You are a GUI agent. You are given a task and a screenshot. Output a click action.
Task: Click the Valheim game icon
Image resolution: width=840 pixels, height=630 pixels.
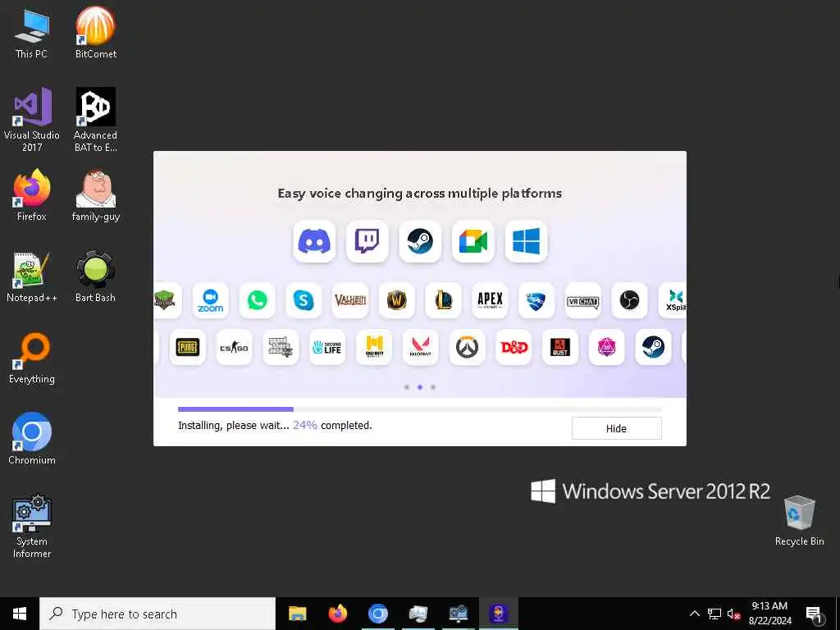tap(350, 300)
